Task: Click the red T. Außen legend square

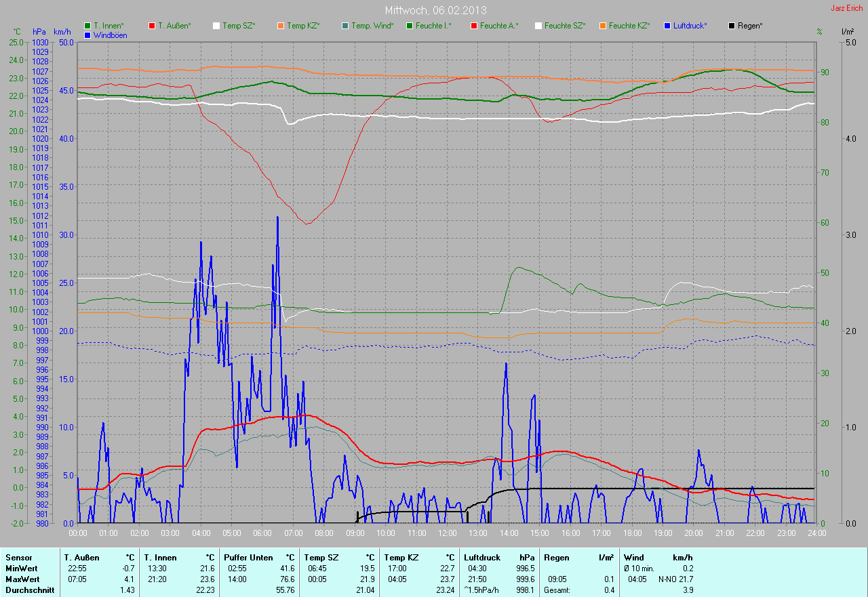Action: click(x=152, y=26)
